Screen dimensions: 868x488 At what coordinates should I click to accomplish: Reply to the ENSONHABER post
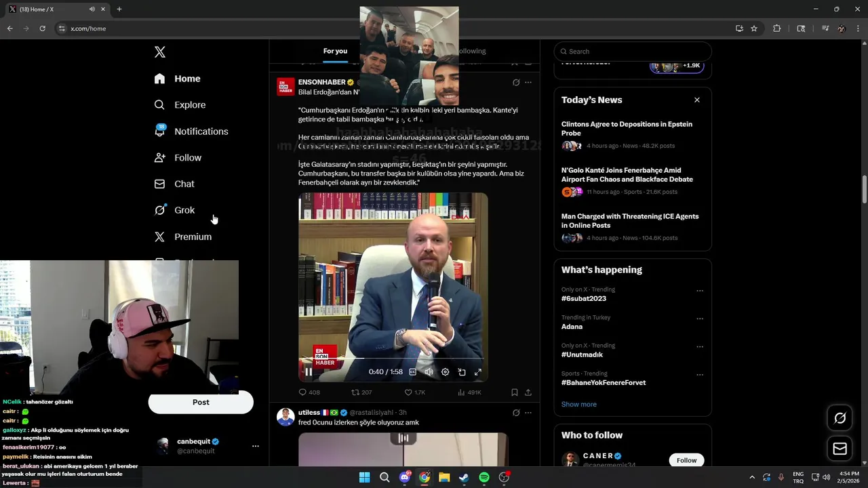coord(309,392)
